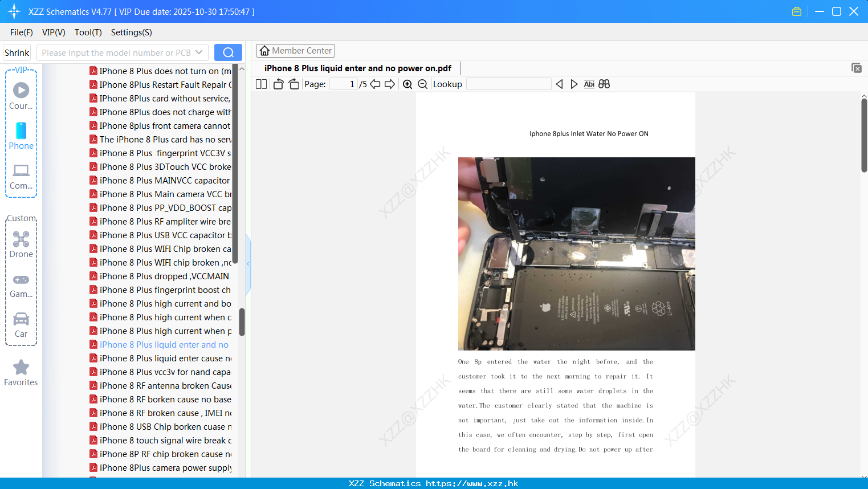Select the Car category in sidebar

point(21,325)
